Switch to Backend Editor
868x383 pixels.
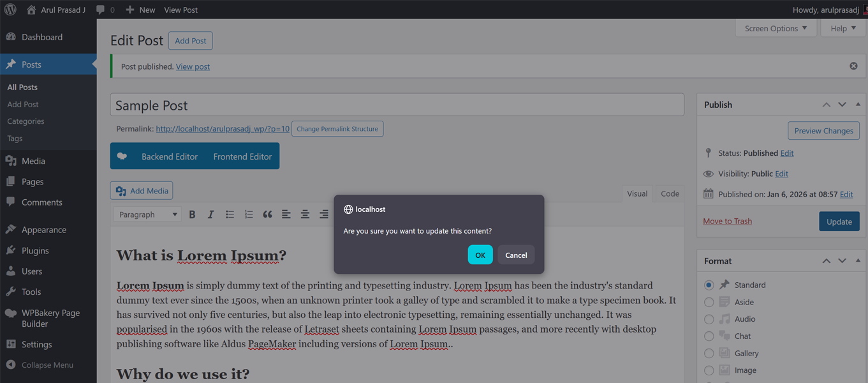point(170,156)
